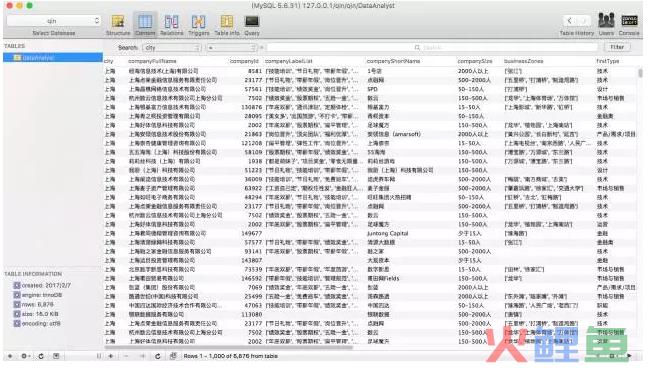Duplicate the selected row

coord(142,356)
